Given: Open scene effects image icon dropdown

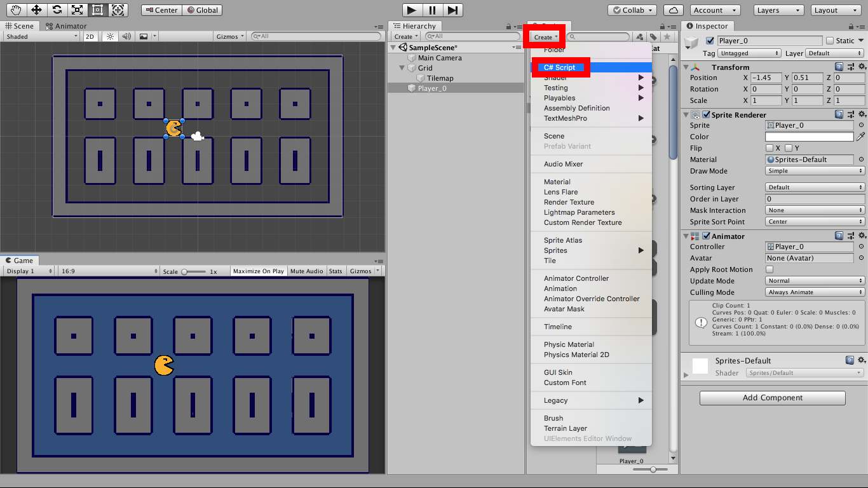Looking at the screenshot, I should tap(146, 36).
